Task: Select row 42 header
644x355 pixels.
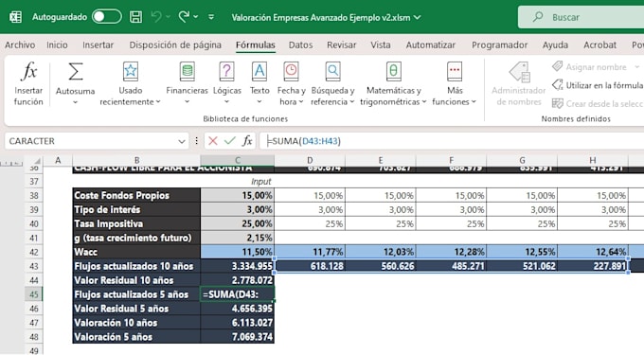Action: pos(34,252)
